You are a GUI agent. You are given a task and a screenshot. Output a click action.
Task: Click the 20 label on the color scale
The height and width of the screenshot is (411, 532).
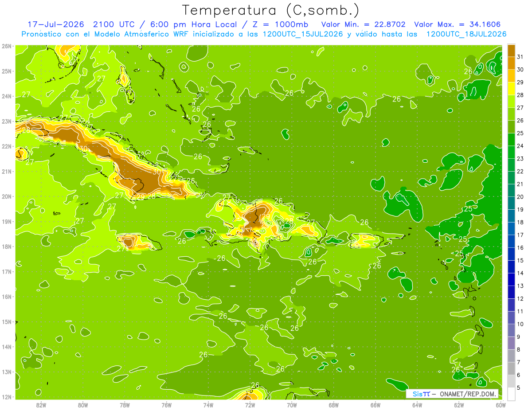pos(520,197)
